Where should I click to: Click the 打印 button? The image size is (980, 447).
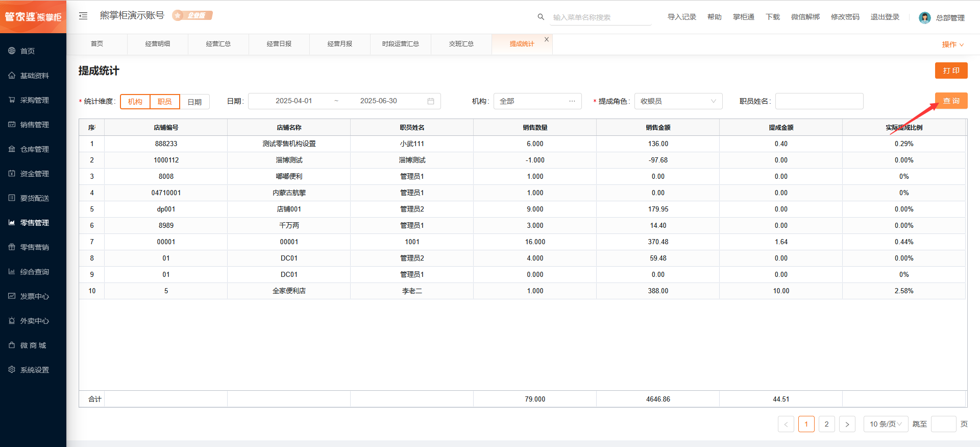point(951,70)
